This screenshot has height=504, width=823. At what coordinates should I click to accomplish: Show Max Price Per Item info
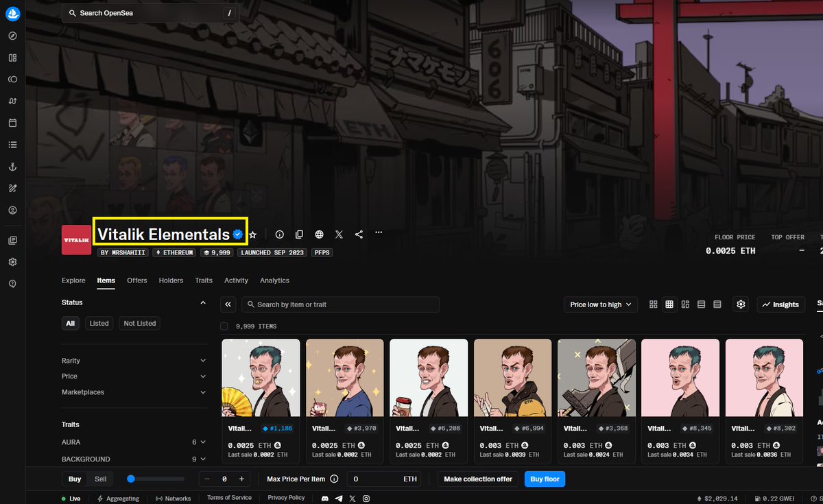(334, 479)
